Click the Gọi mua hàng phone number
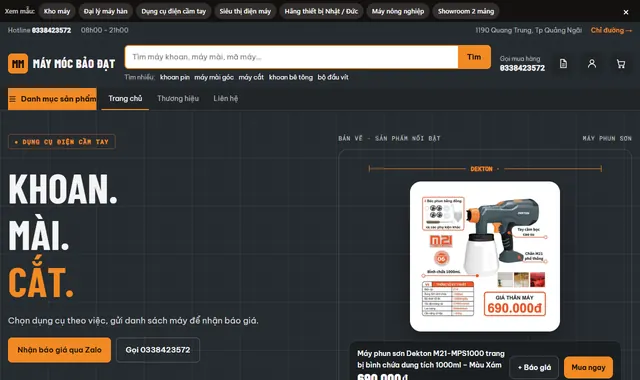Image resolution: width=640 pixels, height=380 pixels. [x=522, y=68]
